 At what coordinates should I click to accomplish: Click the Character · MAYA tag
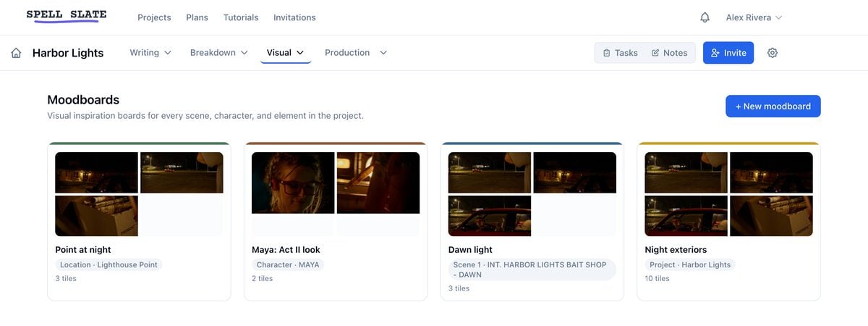coord(288,265)
